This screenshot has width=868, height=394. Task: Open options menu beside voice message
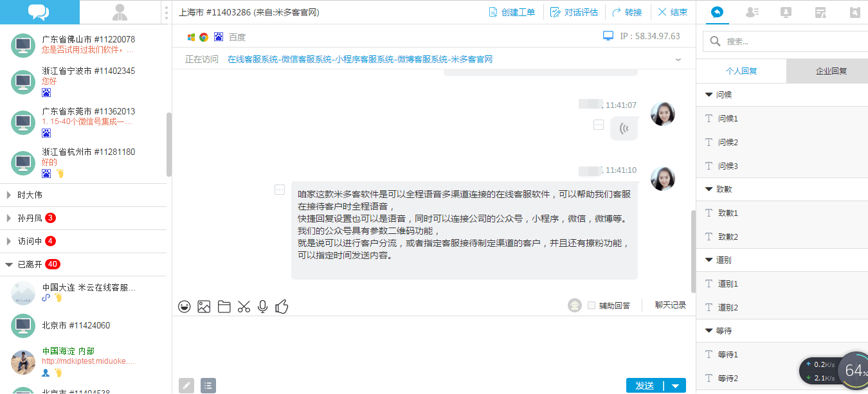[599, 125]
